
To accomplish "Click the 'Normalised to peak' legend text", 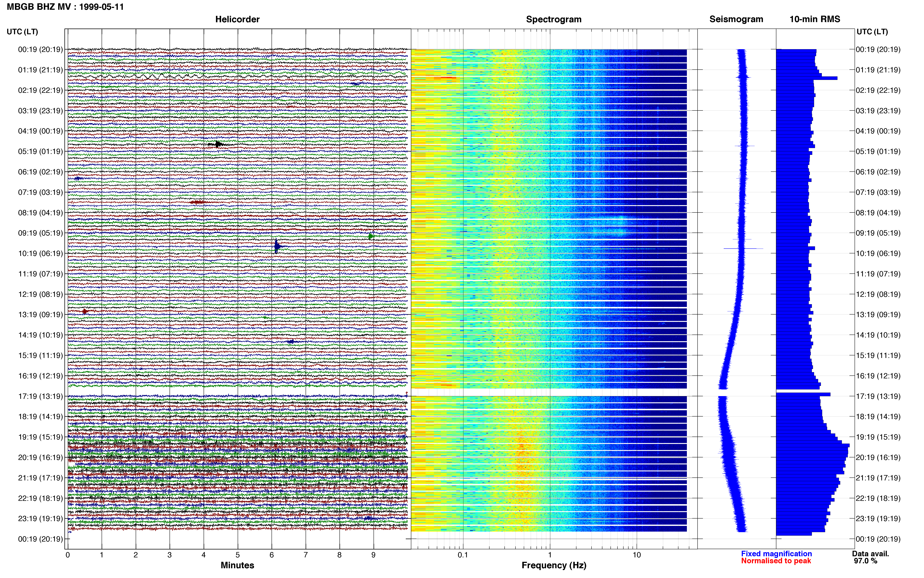I will 776,561.
